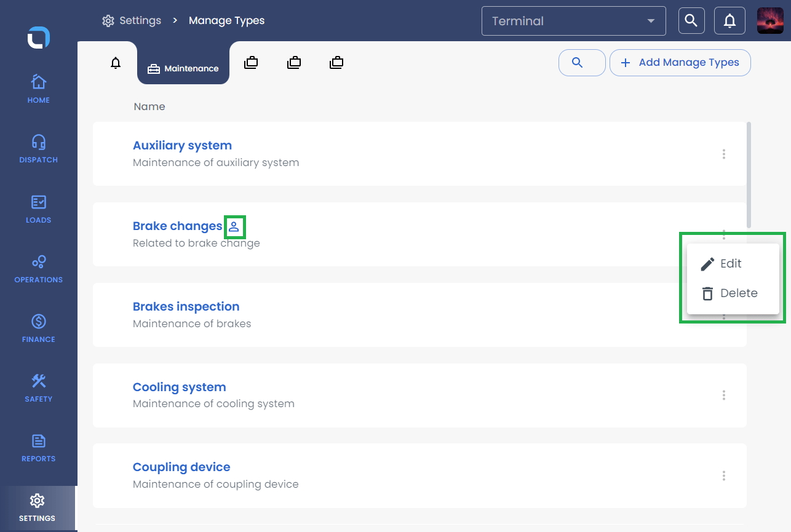Click 'Related to brake change' description
The image size is (791, 532).
tap(196, 243)
